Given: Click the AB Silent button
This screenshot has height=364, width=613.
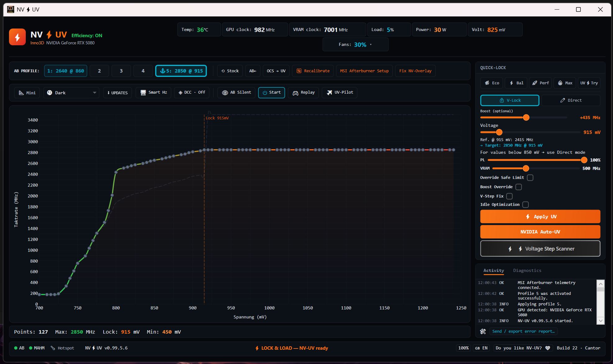Looking at the screenshot, I should click(237, 92).
